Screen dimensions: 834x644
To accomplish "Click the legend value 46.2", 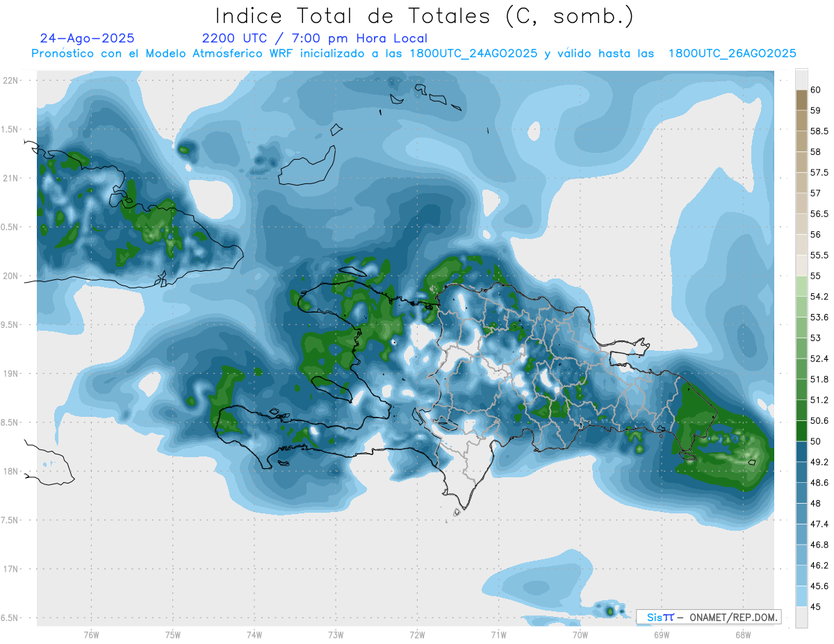I will click(820, 565).
